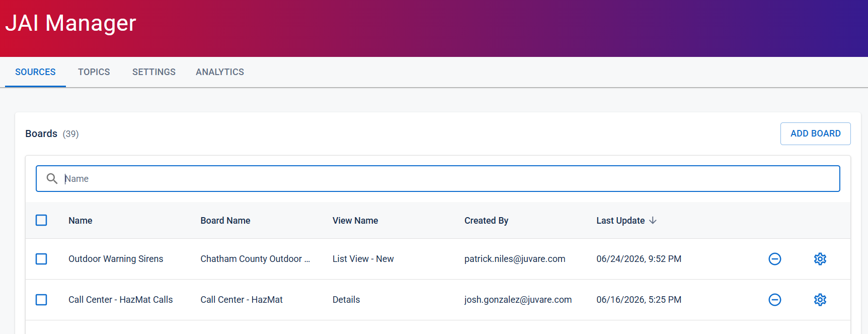Click the search magnifier icon
The width and height of the screenshot is (868, 334).
pyautogui.click(x=52, y=178)
